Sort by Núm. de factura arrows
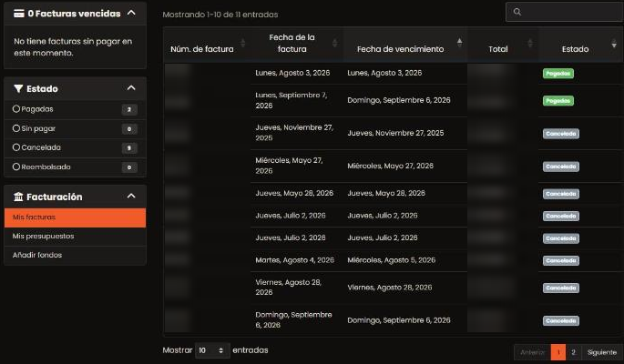 242,43
